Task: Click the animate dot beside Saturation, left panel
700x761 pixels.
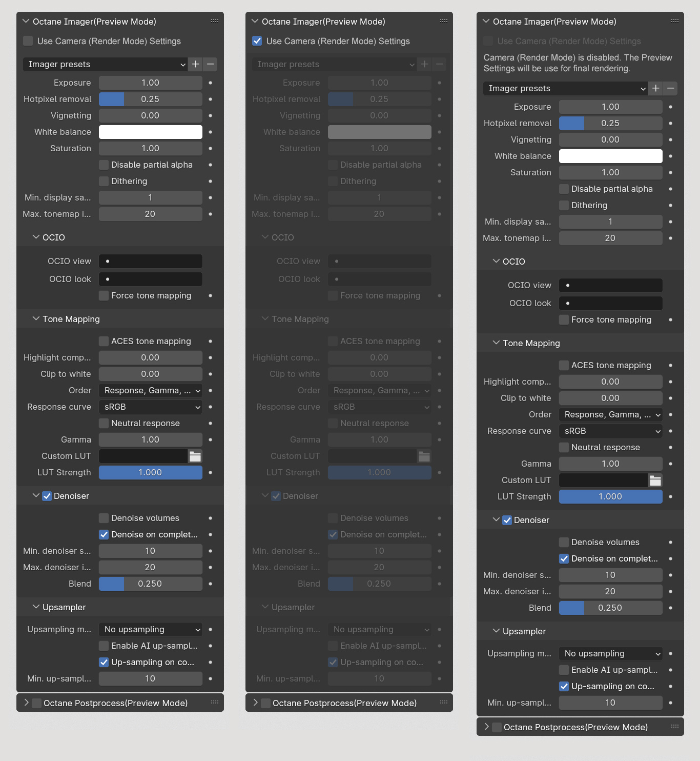Action: pyautogui.click(x=211, y=148)
